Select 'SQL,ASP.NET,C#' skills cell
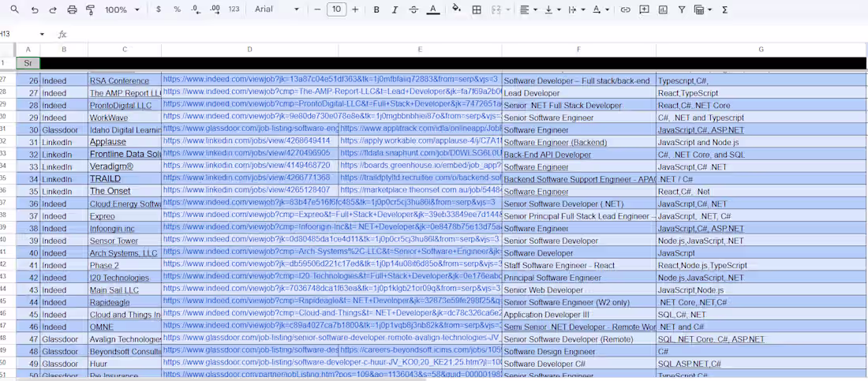Viewport: 868px width, 381px height. click(x=761, y=364)
